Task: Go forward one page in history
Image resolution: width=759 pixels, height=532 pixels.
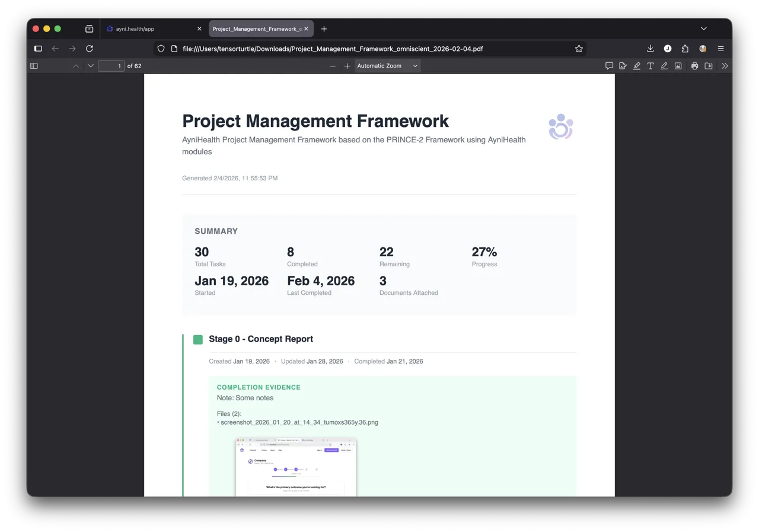Action: click(x=72, y=49)
